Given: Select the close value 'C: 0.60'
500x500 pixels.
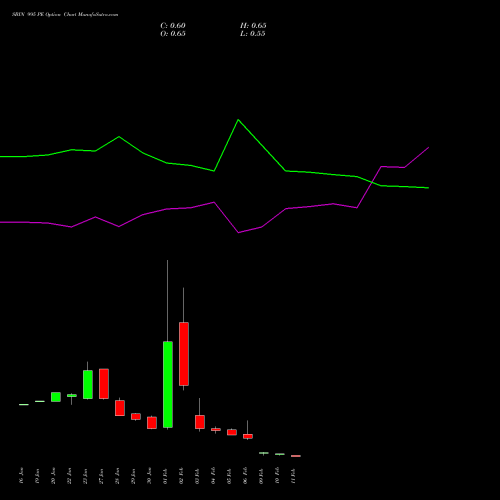Looking at the screenshot, I should (173, 26).
